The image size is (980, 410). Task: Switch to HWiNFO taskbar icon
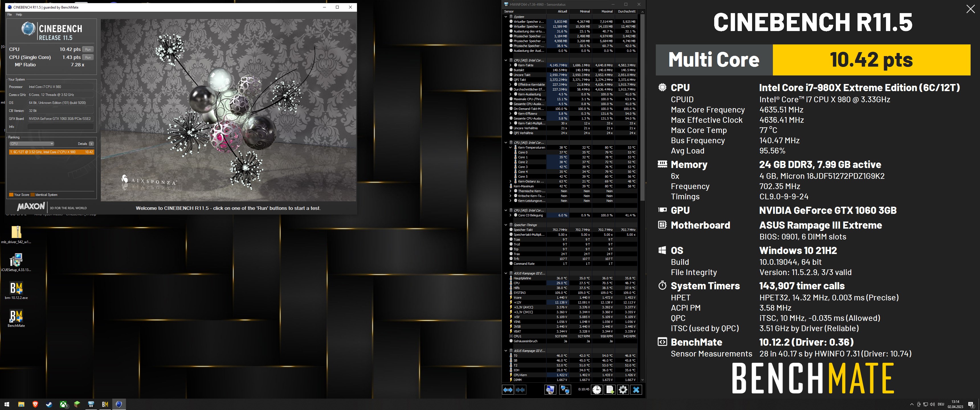click(x=91, y=404)
